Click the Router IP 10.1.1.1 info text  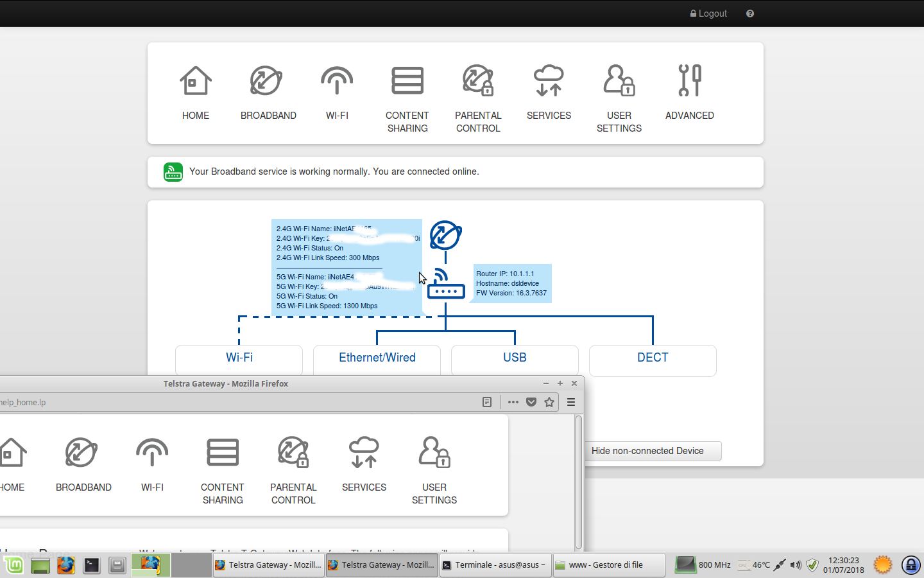point(505,274)
